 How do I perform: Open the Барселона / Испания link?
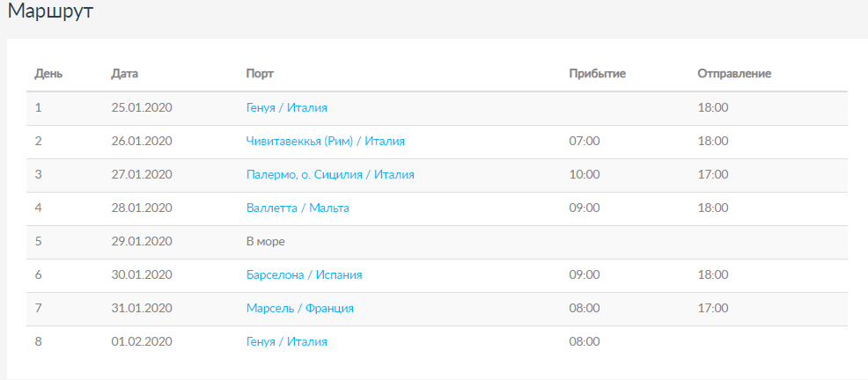(x=304, y=274)
